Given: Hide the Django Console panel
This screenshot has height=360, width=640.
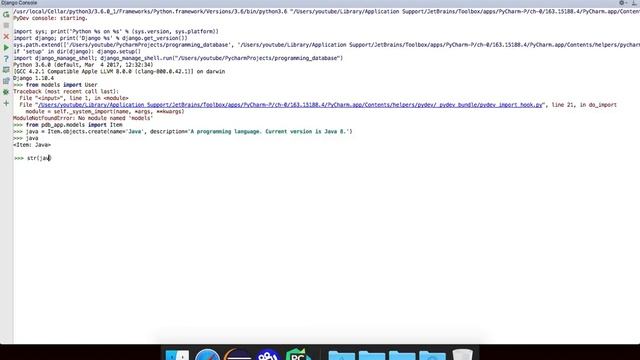Looking at the screenshot, I should click(635, 3).
